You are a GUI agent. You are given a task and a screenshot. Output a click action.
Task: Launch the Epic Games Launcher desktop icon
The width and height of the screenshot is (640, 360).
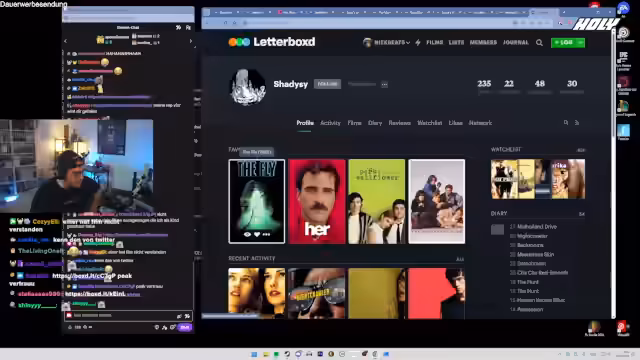[623, 61]
